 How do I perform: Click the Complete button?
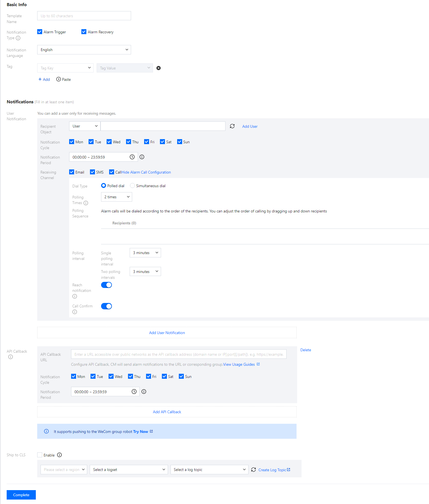21,495
